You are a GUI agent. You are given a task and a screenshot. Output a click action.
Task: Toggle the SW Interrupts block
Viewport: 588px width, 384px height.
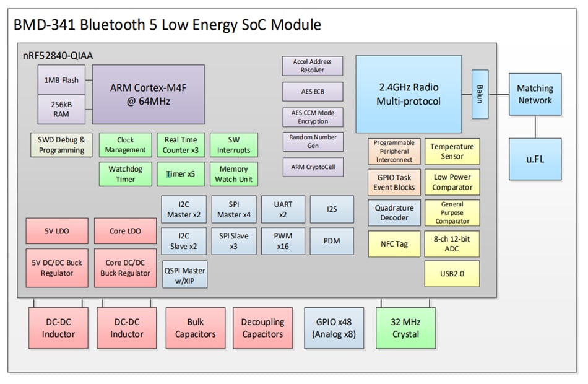235,145
